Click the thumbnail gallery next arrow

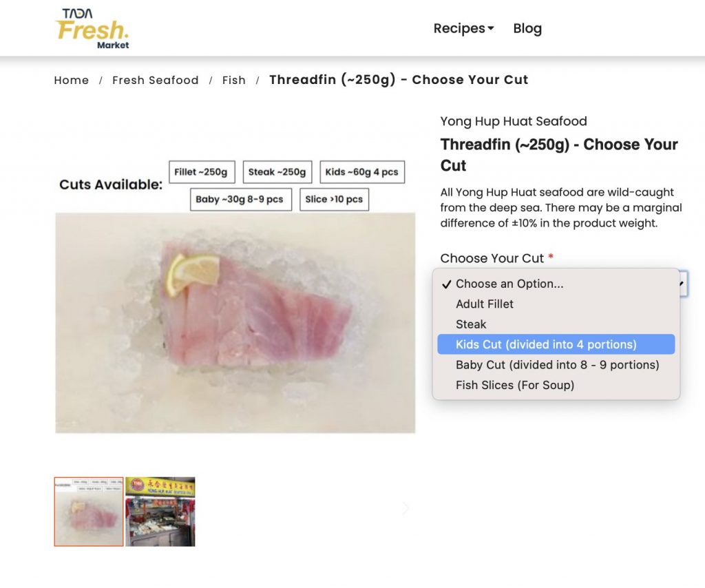[x=406, y=508]
